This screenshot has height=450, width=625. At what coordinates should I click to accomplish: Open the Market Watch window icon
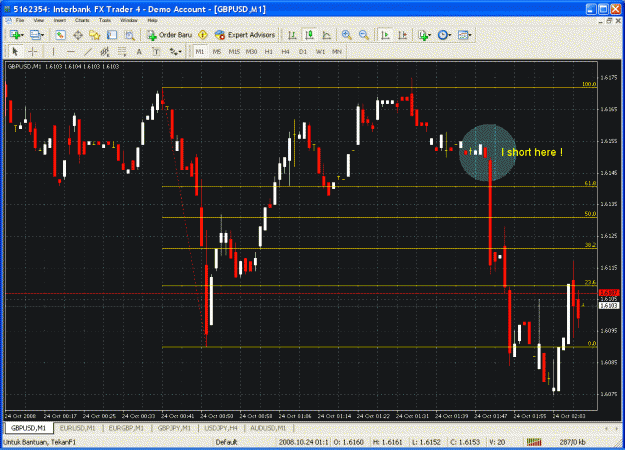(60, 35)
